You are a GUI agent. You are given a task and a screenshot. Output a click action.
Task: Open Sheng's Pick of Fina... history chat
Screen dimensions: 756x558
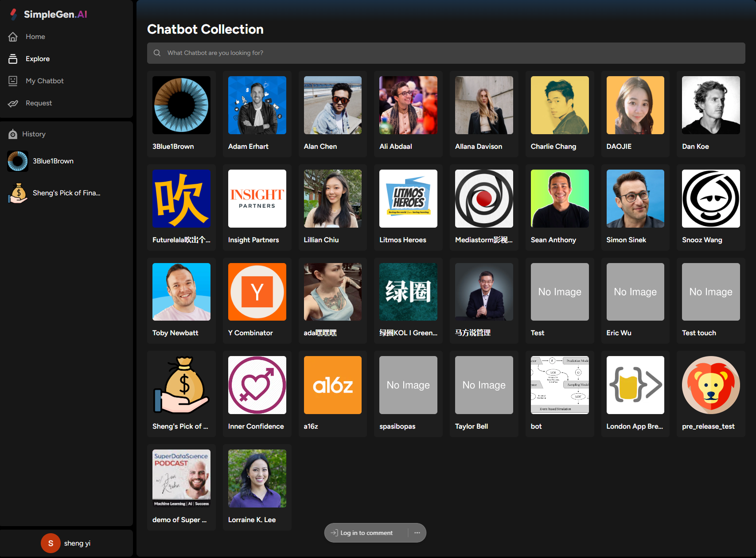66,193
